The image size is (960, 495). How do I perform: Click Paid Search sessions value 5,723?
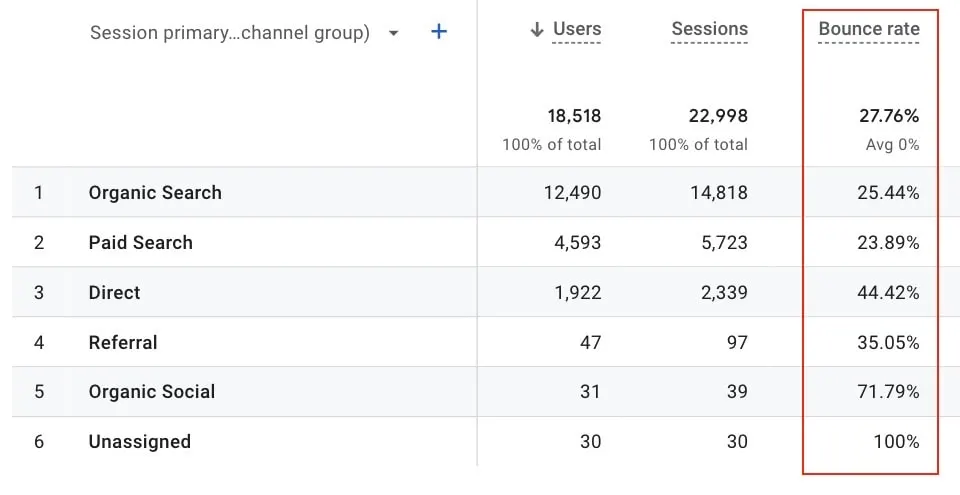pos(724,243)
